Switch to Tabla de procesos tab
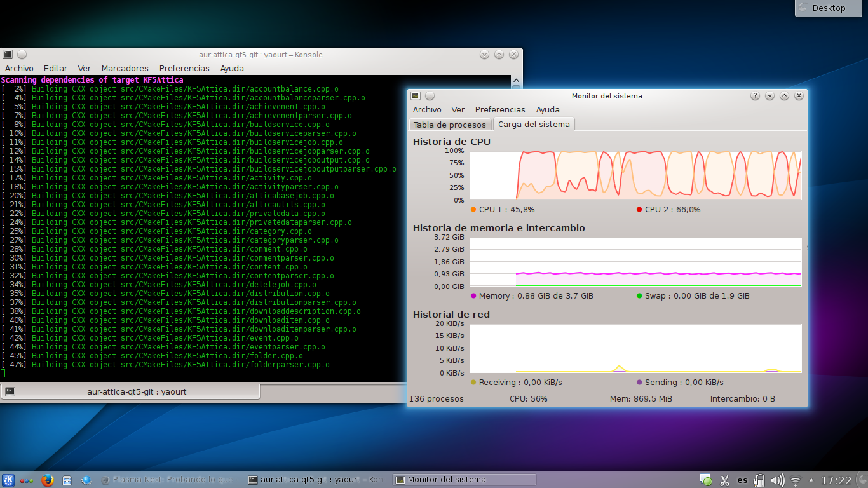Image resolution: width=868 pixels, height=488 pixels. [450, 125]
